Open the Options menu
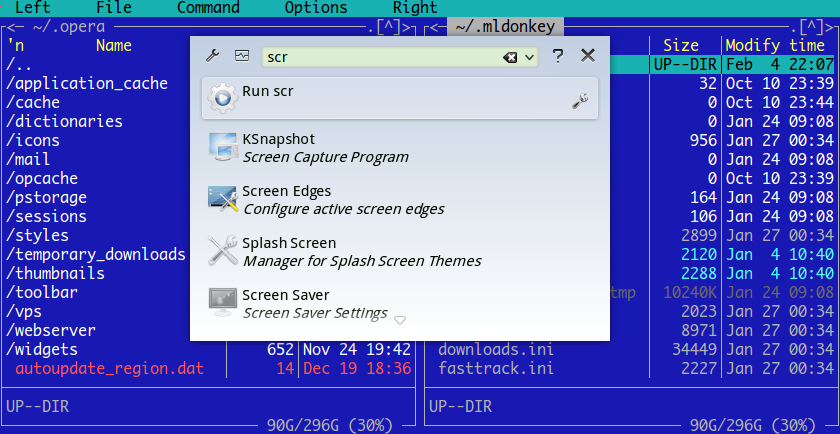This screenshot has height=434, width=840. click(316, 8)
